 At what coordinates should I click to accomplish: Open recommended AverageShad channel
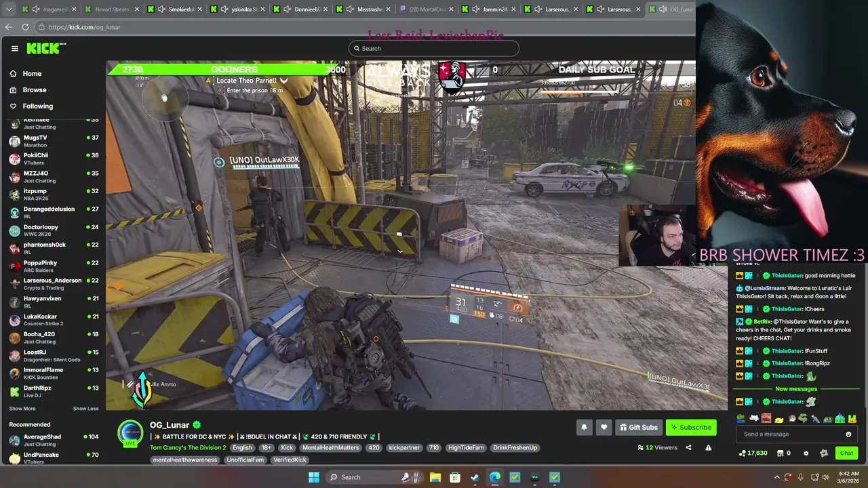tap(53, 440)
